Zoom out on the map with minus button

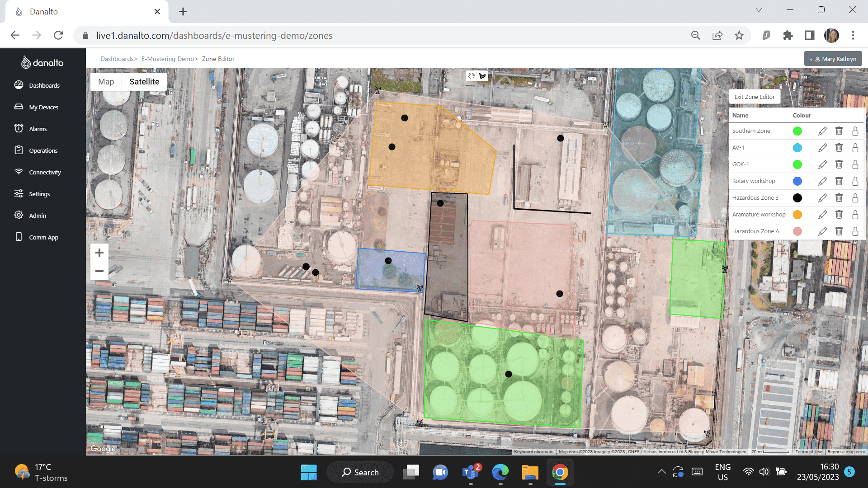[99, 271]
